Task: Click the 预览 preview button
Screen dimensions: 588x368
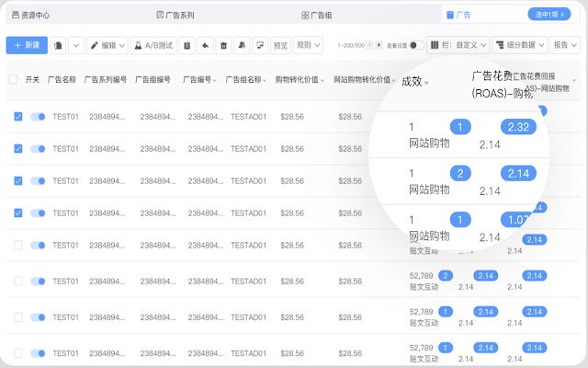Action: pos(280,45)
